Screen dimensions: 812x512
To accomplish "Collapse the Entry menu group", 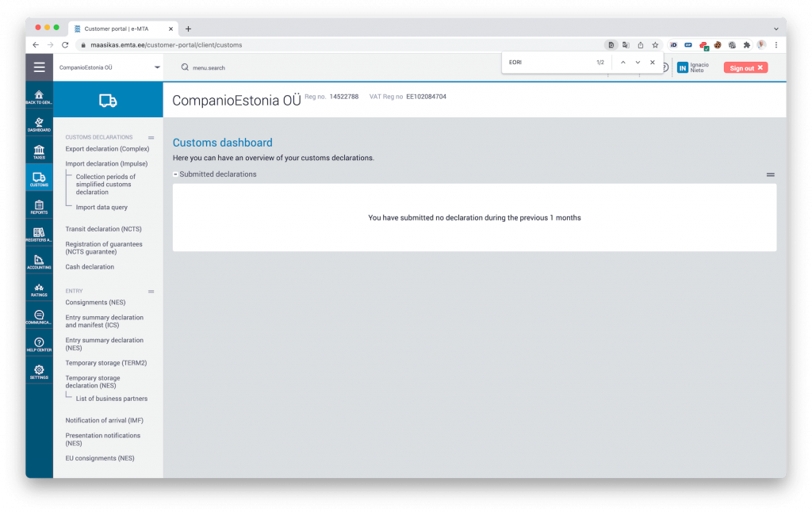I will (x=151, y=292).
